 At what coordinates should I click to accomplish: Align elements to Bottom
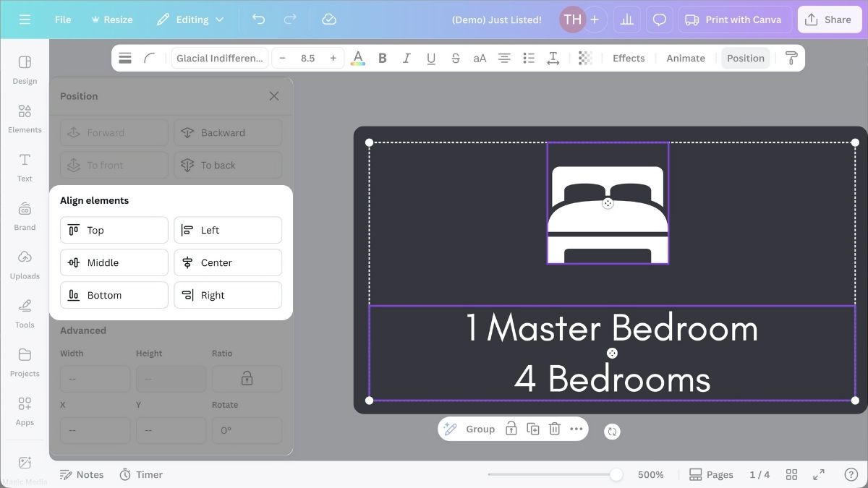pyautogui.click(x=114, y=295)
